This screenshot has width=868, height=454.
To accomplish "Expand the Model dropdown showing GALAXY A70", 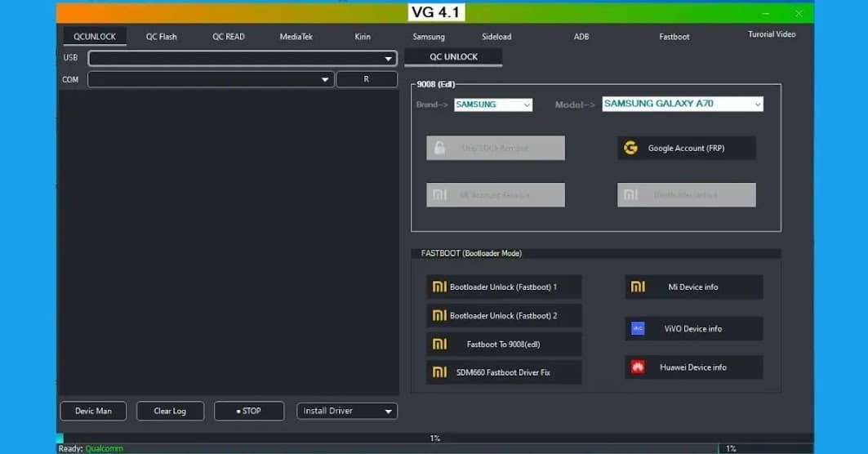I will click(x=683, y=104).
